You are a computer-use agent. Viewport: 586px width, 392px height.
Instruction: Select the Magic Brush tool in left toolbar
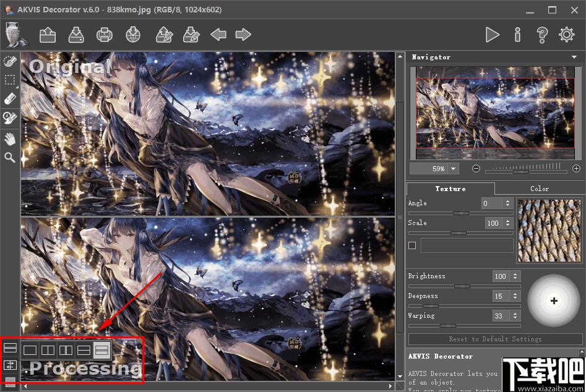(10, 117)
